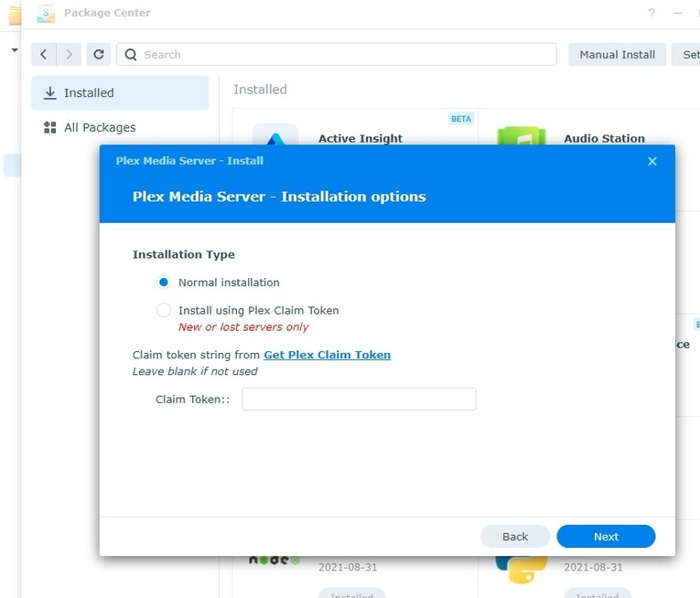Click the back navigation arrow in Package Center

[x=44, y=55]
